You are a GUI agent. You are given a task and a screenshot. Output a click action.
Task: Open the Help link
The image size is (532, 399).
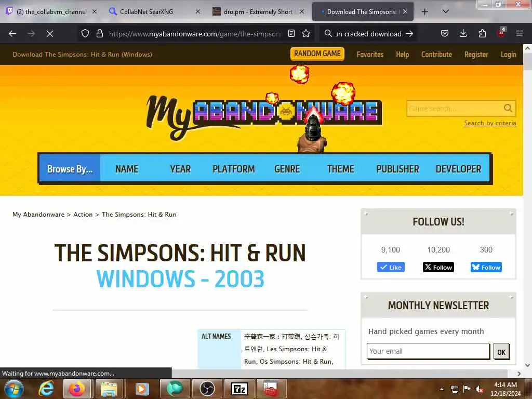pyautogui.click(x=403, y=54)
